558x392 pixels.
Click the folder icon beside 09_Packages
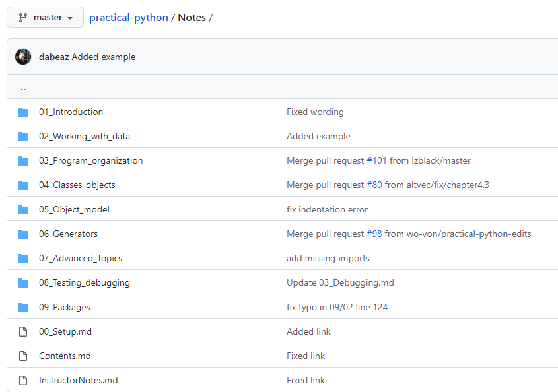[x=23, y=308]
